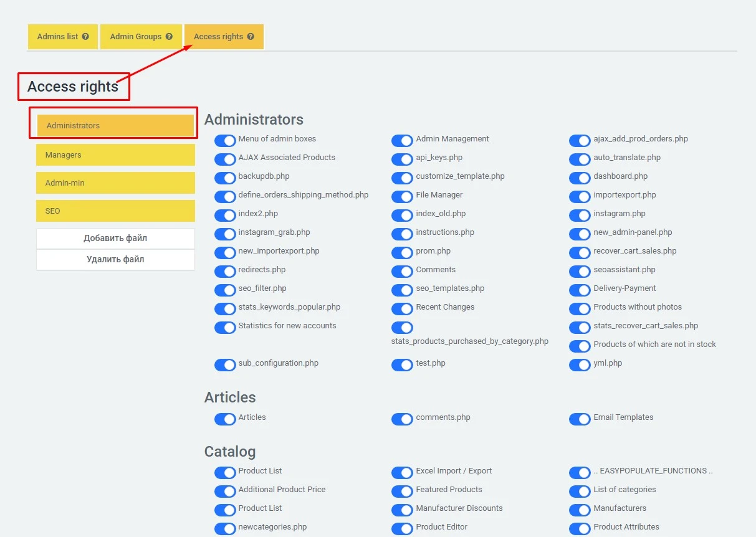Select the SEO group
The image size is (756, 537).
tap(115, 211)
